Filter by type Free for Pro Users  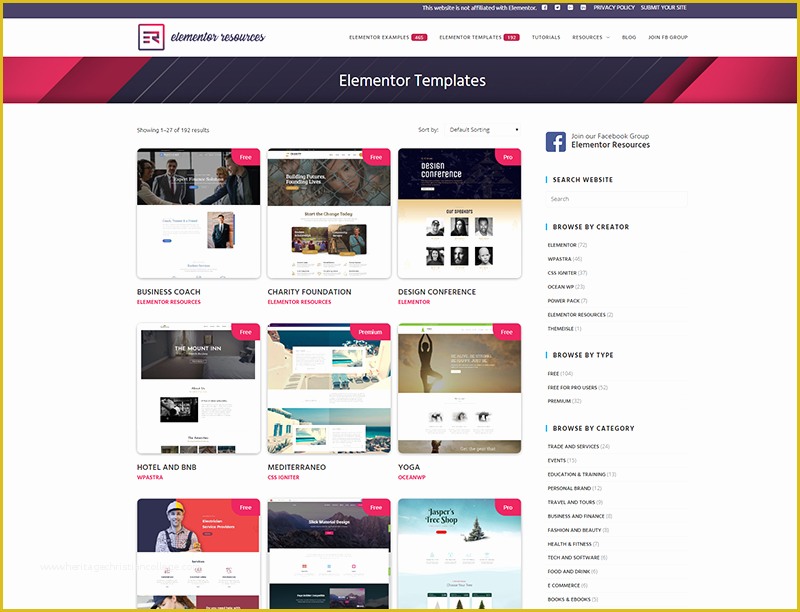click(x=578, y=388)
